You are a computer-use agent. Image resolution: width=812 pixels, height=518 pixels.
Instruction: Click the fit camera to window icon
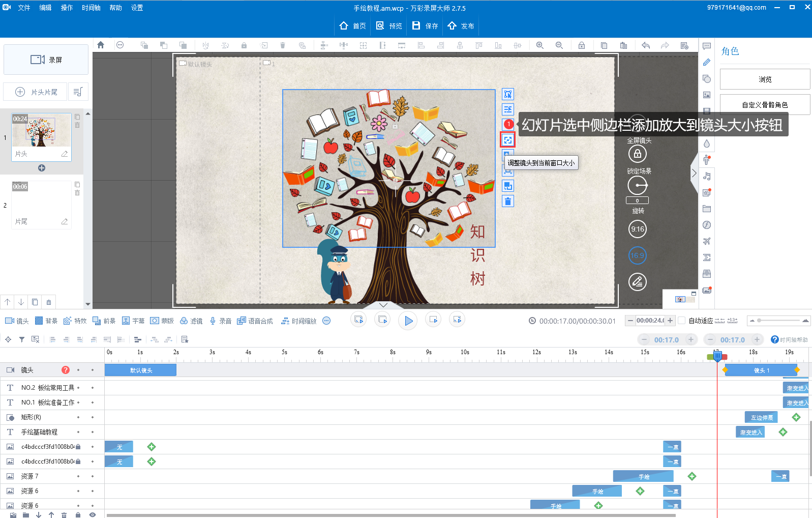click(508, 140)
